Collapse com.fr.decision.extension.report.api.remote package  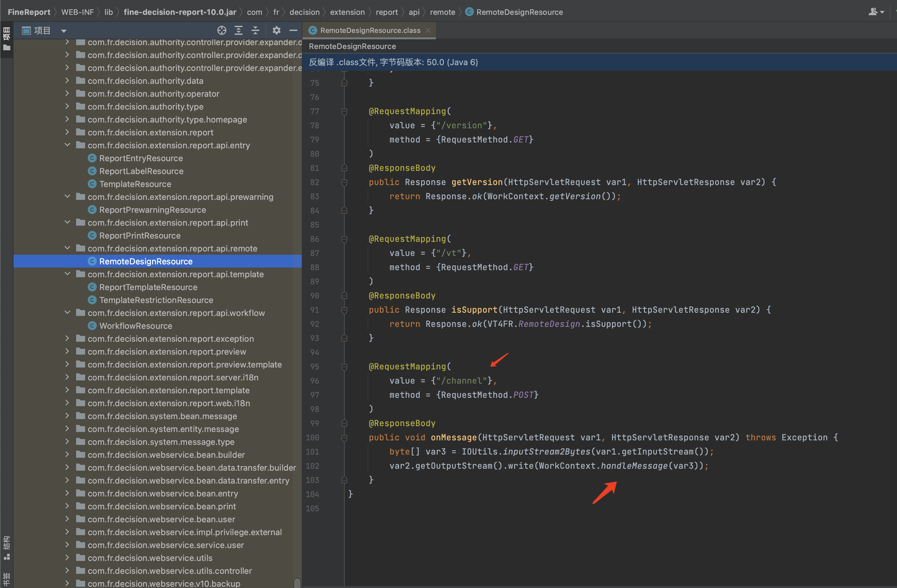coord(67,249)
